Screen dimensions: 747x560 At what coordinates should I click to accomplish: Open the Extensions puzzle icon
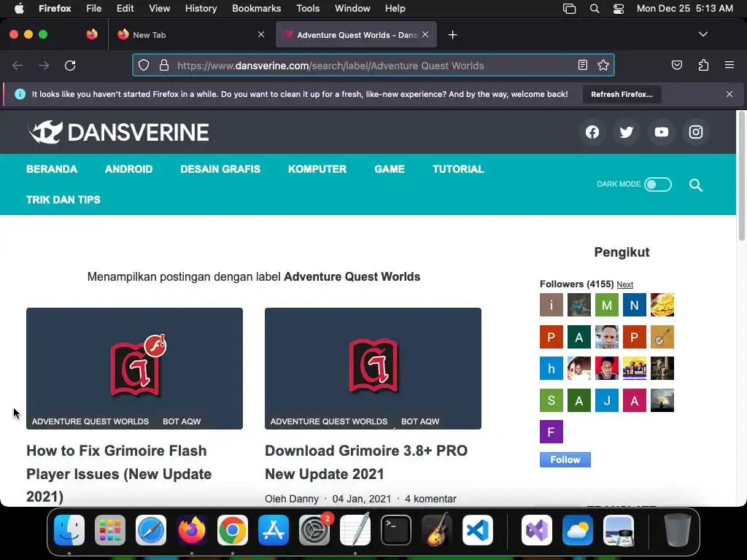(x=703, y=65)
